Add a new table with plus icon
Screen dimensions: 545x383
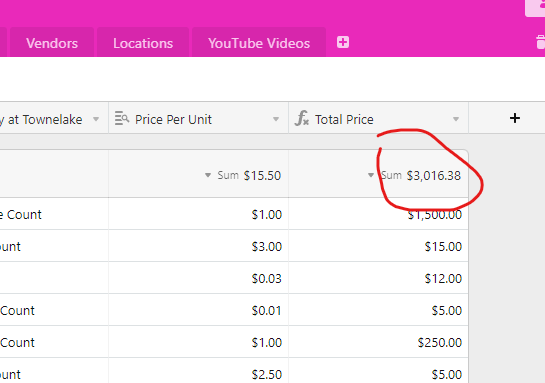pos(343,42)
